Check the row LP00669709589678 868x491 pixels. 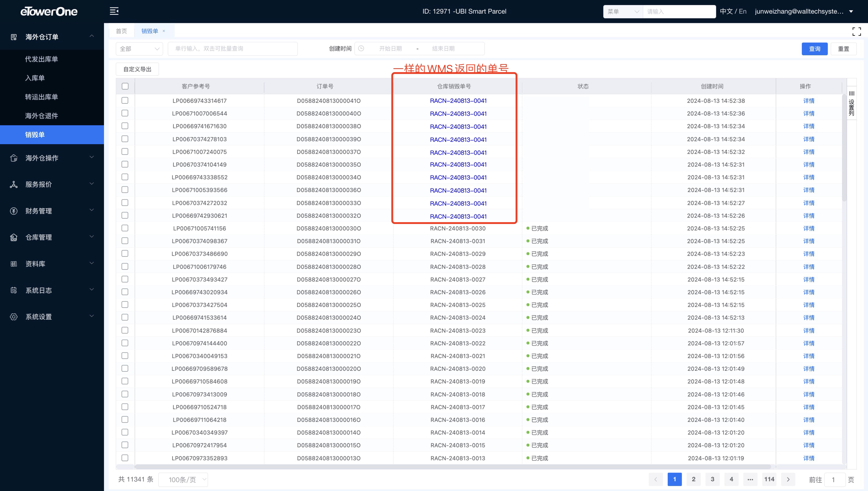click(125, 368)
